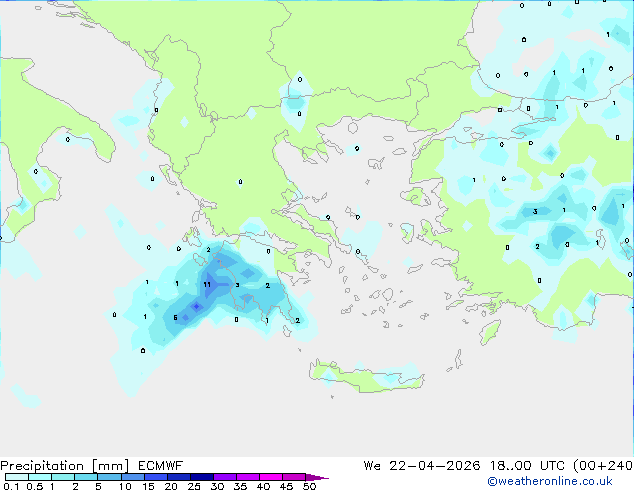Select the 25–30 mm legend swatch
Screen dimensions: 634x490
(x=201, y=477)
